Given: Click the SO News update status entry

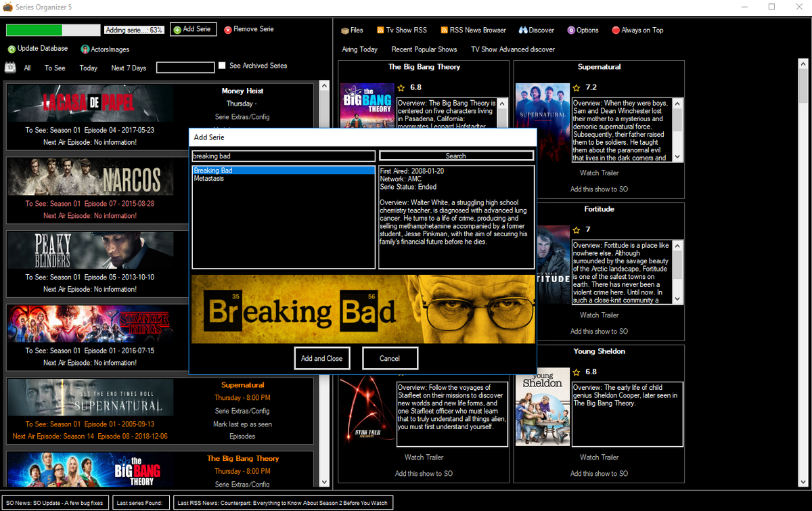Looking at the screenshot, I should pyautogui.click(x=55, y=503).
